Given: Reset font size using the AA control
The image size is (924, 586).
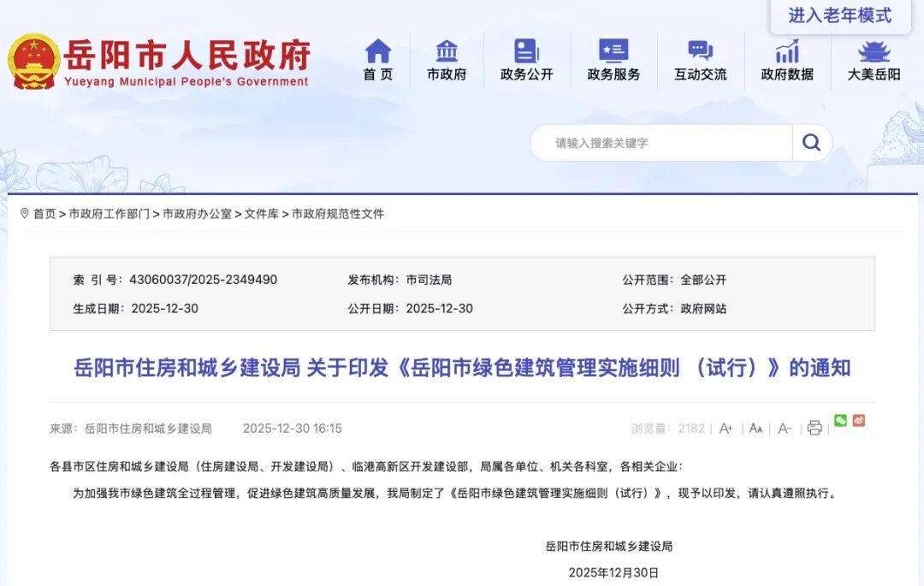Looking at the screenshot, I should tap(755, 425).
